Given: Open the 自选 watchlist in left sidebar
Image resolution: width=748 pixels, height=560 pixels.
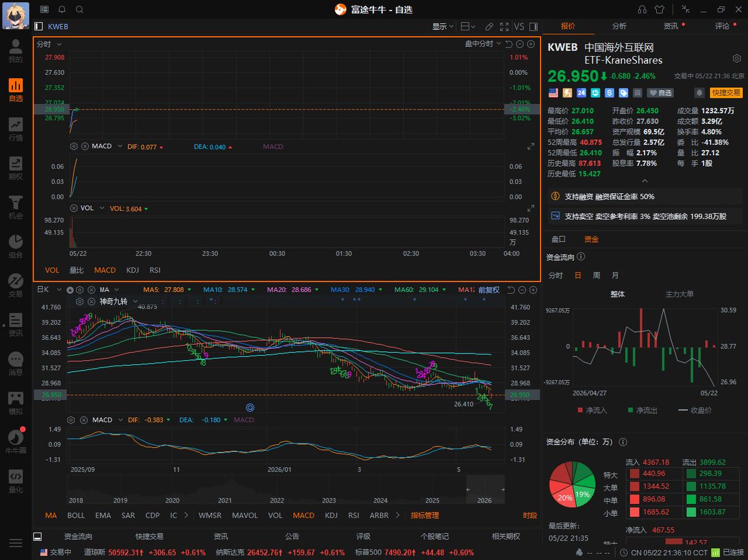Looking at the screenshot, I should pyautogui.click(x=16, y=90).
